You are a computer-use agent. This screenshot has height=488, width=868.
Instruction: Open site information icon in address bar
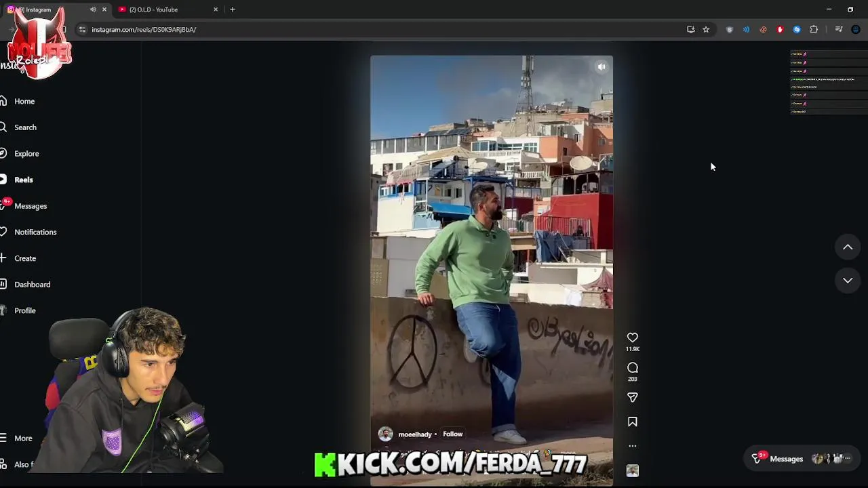pos(82,30)
